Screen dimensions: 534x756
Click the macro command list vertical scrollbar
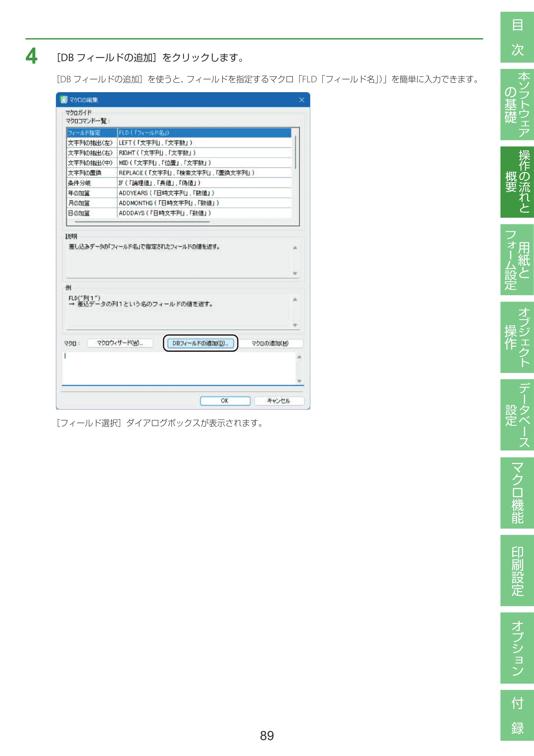click(296, 152)
